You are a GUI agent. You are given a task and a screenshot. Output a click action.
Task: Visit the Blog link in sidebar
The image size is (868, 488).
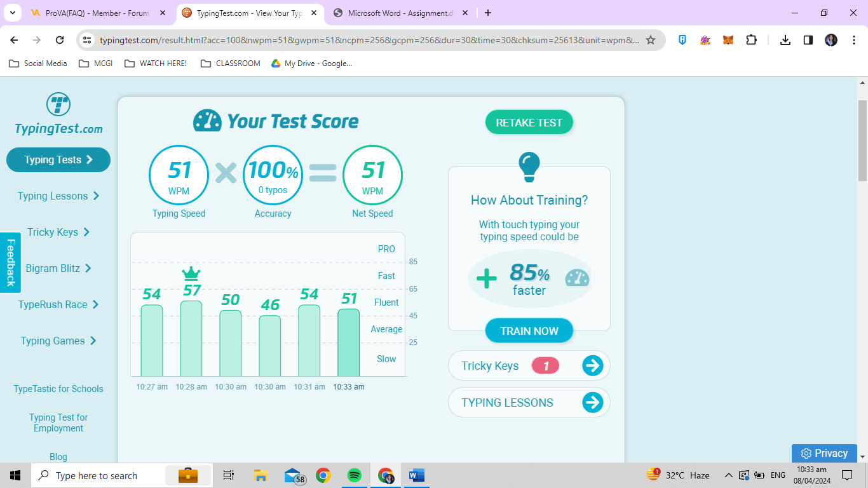click(x=58, y=457)
